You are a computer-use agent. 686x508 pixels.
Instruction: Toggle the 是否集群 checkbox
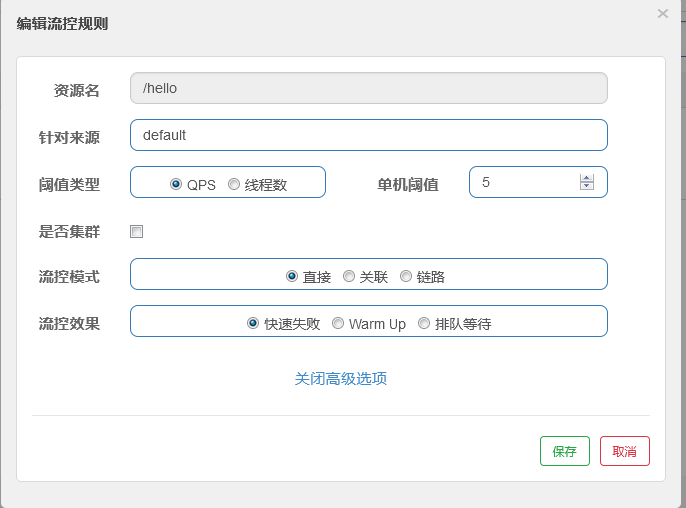click(136, 231)
